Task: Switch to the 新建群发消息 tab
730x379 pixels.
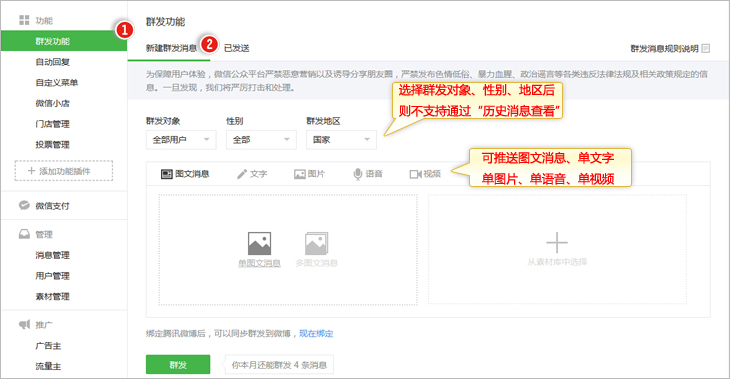Action: pyautogui.click(x=171, y=48)
